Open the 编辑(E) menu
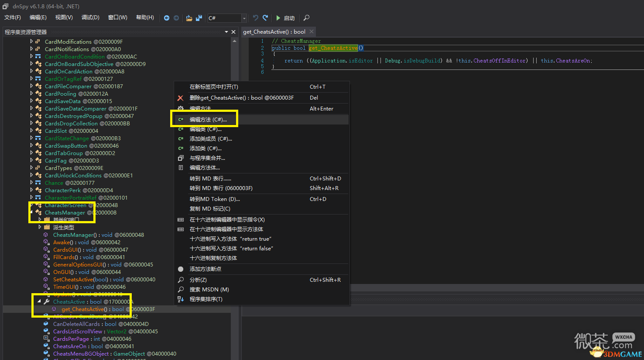The height and width of the screenshot is (360, 644). 38,17
